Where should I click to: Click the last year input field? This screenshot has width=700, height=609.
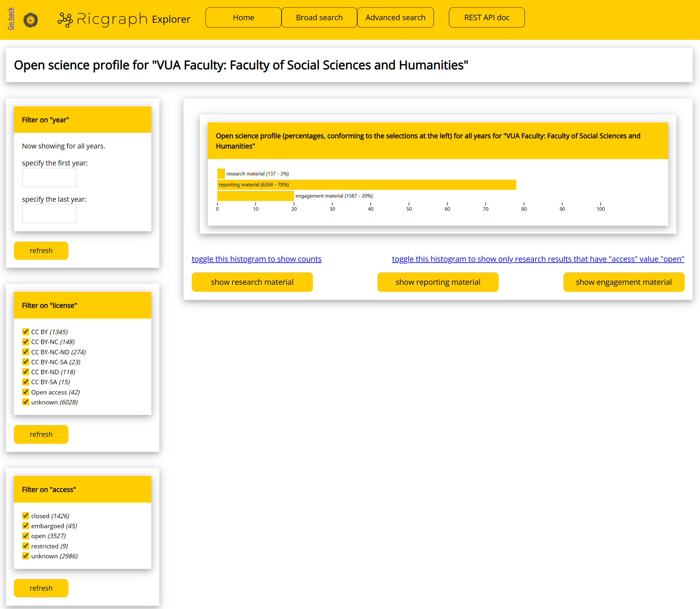(x=49, y=214)
